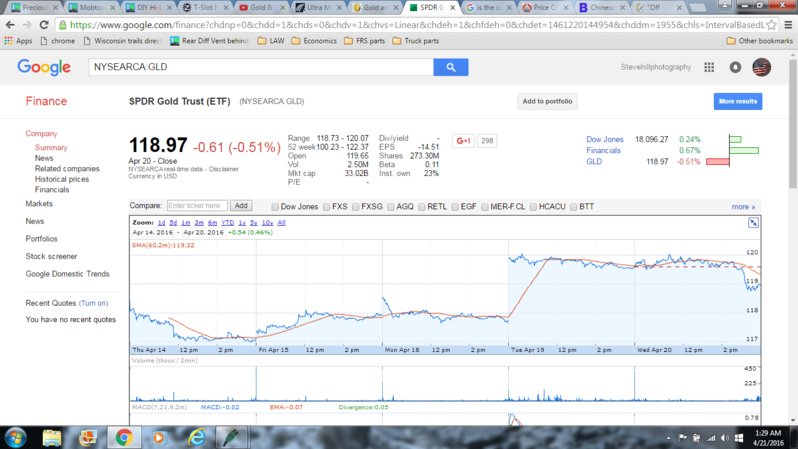
Task: Tick the MER-F.CL compare checkbox
Action: tap(484, 207)
